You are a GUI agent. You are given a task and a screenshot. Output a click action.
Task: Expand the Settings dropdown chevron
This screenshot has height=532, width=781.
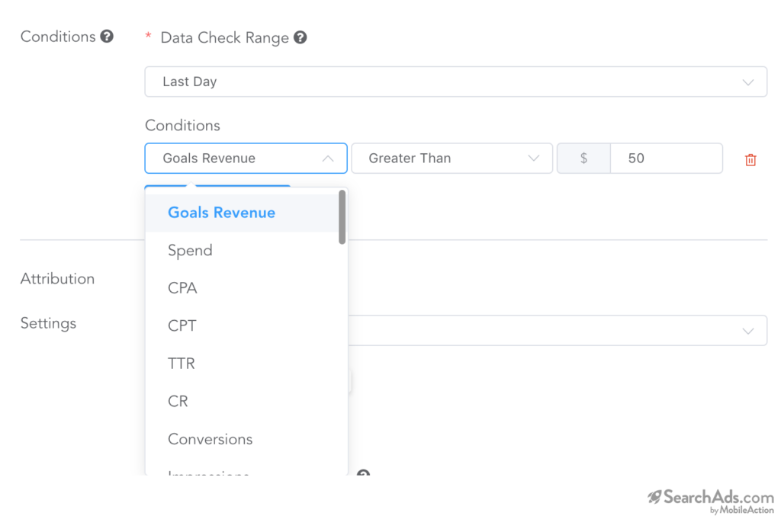[x=748, y=331]
